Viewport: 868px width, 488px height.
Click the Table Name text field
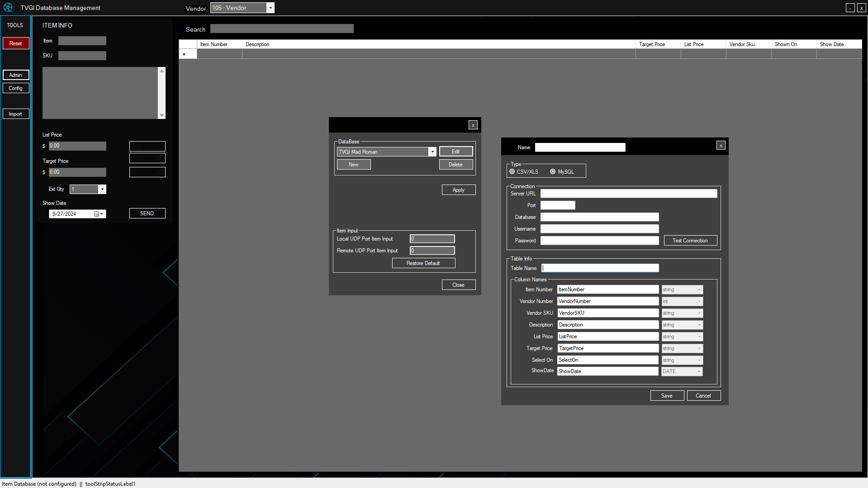pyautogui.click(x=600, y=268)
